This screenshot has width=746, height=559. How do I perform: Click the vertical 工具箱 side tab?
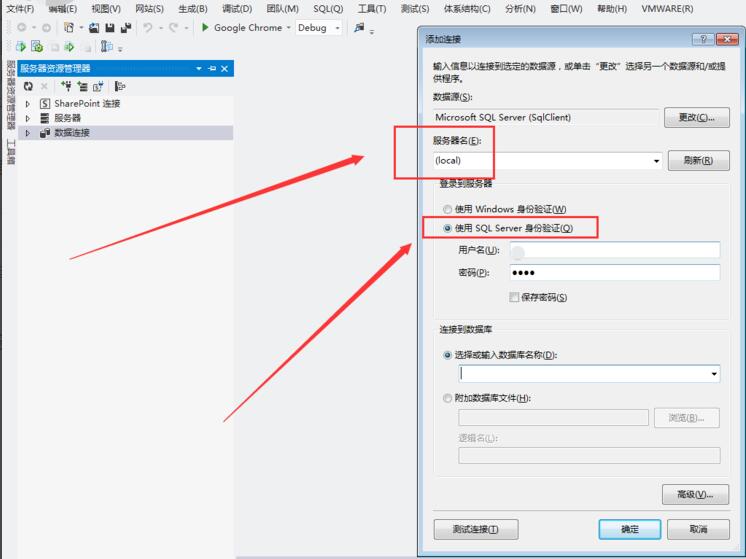10,152
